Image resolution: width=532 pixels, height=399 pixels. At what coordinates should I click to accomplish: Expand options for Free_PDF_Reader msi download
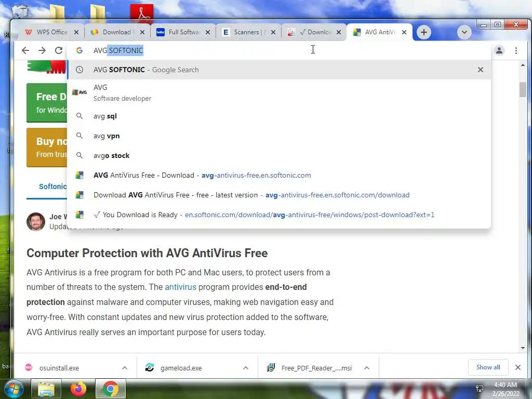pyautogui.click(x=367, y=368)
